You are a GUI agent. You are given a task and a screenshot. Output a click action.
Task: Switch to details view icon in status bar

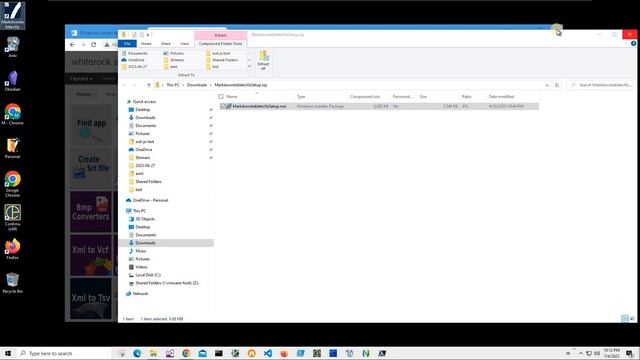624,318
